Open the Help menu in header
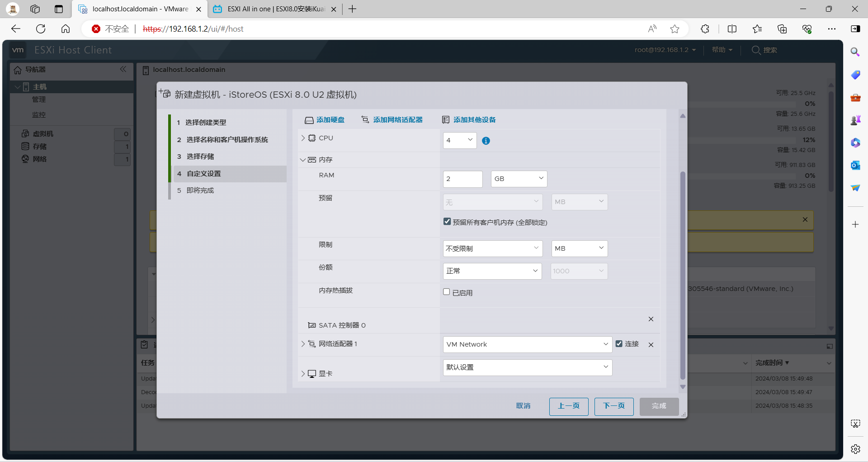The image size is (868, 462). tap(722, 50)
